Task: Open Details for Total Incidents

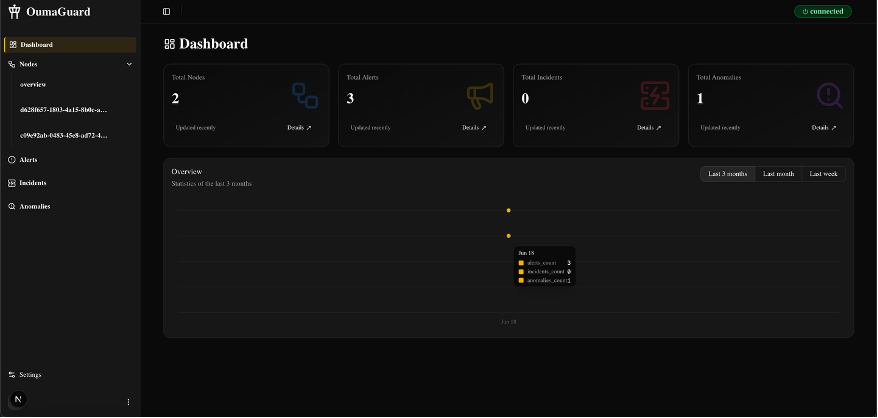Action: tap(648, 128)
